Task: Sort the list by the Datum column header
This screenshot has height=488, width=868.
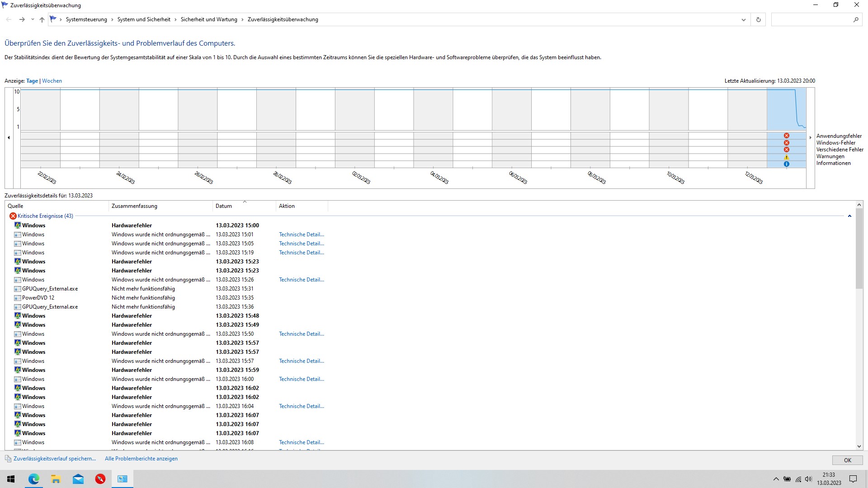Action: tap(224, 206)
